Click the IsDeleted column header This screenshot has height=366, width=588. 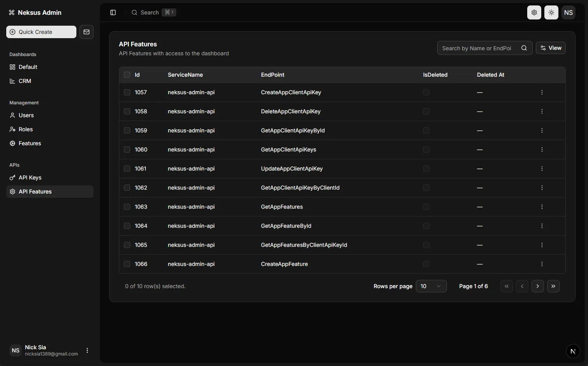click(x=435, y=75)
